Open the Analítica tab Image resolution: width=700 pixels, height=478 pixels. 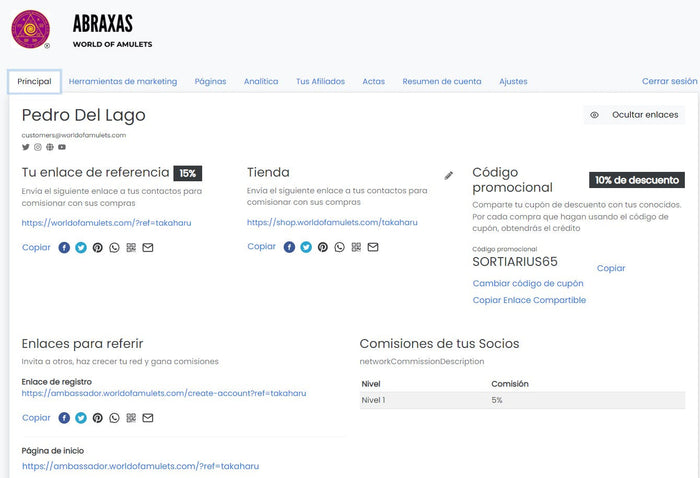(x=261, y=82)
